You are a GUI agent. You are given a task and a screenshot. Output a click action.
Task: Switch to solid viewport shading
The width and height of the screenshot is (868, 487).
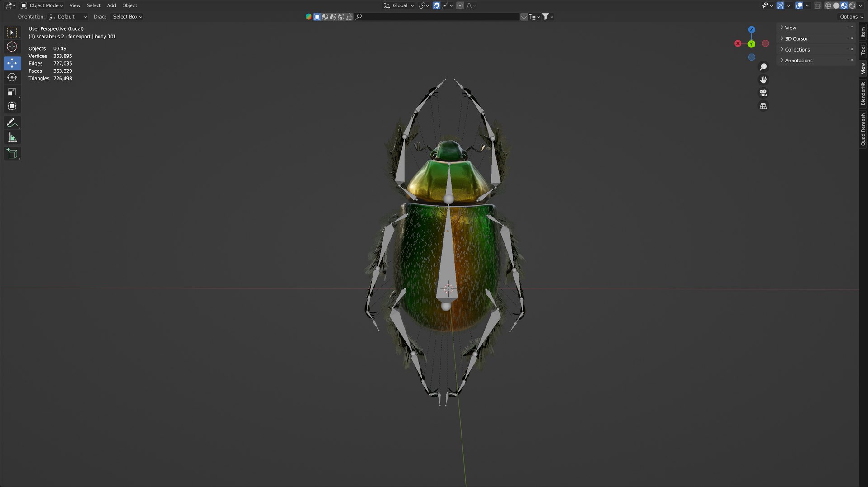coord(836,5)
